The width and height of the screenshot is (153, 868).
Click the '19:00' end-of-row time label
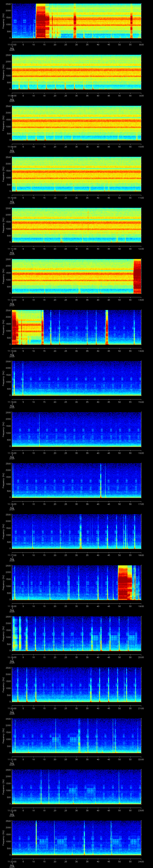[x=141, y=606]
